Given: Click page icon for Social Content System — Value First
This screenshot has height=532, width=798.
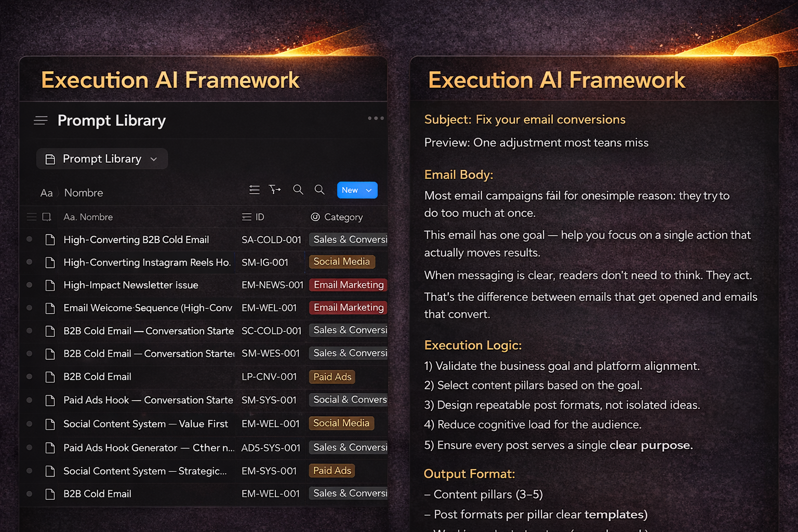Looking at the screenshot, I should tap(50, 424).
